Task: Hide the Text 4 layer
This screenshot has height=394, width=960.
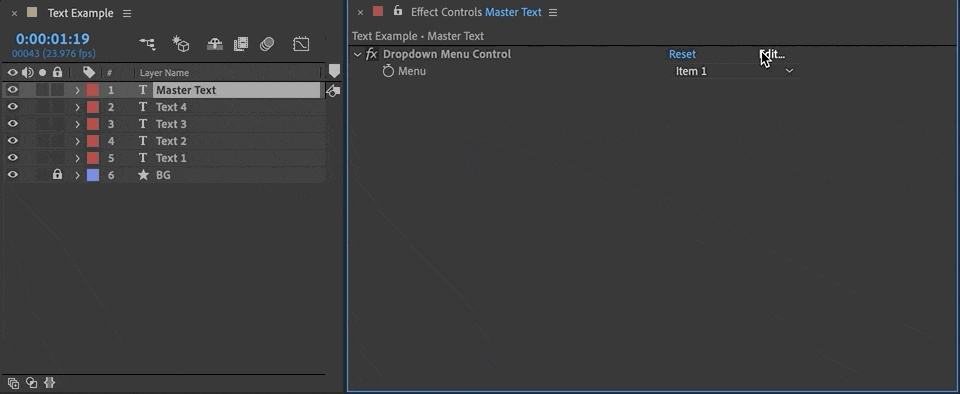Action: click(x=13, y=107)
